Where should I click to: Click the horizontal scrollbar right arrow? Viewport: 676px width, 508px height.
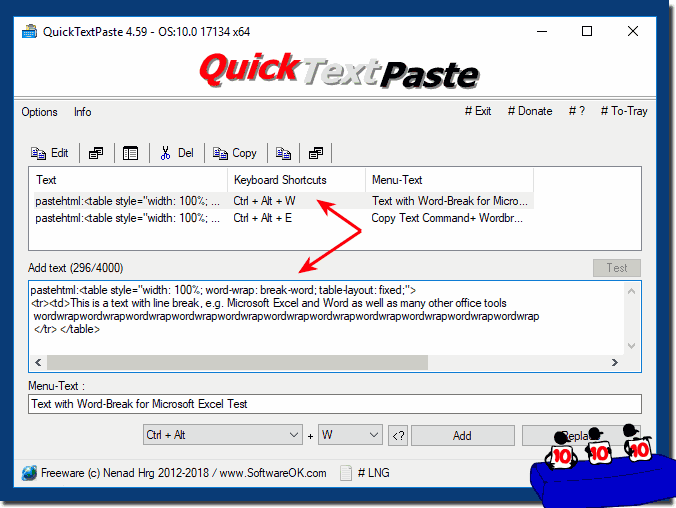pyautogui.click(x=615, y=362)
